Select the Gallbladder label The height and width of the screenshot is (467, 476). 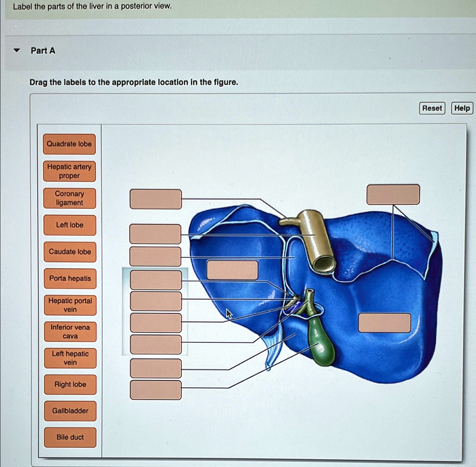70,411
